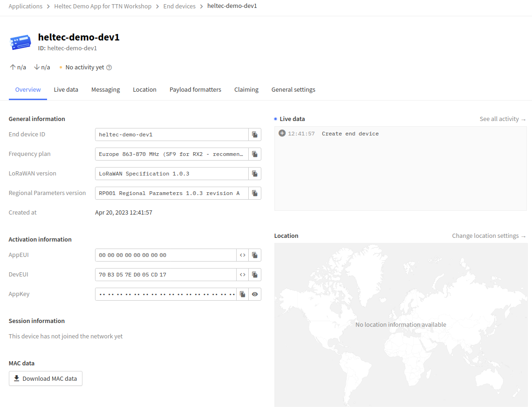Copy the Regional Parameters version value

tap(255, 193)
